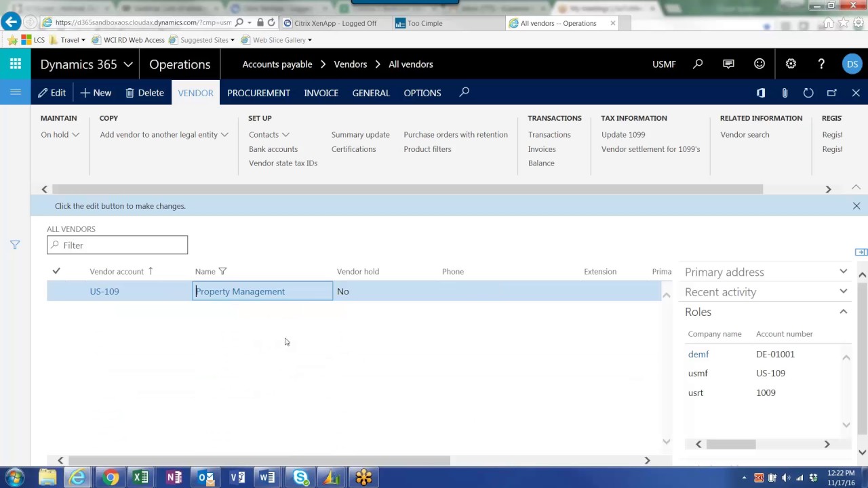
Task: Dismiss the edit message bar
Action: (x=856, y=206)
